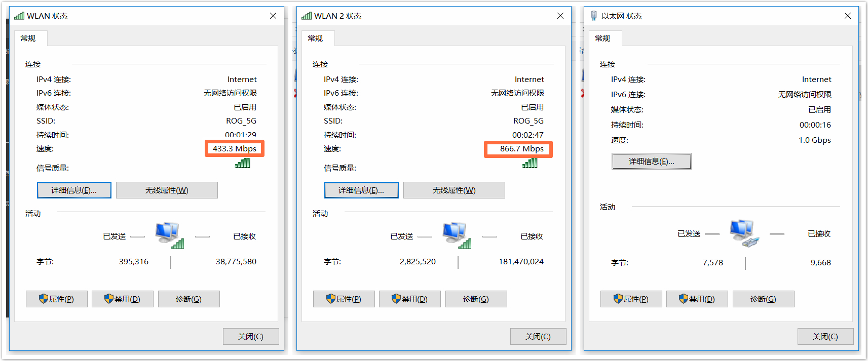Close the WLAN 状态 window with X

pyautogui.click(x=273, y=16)
